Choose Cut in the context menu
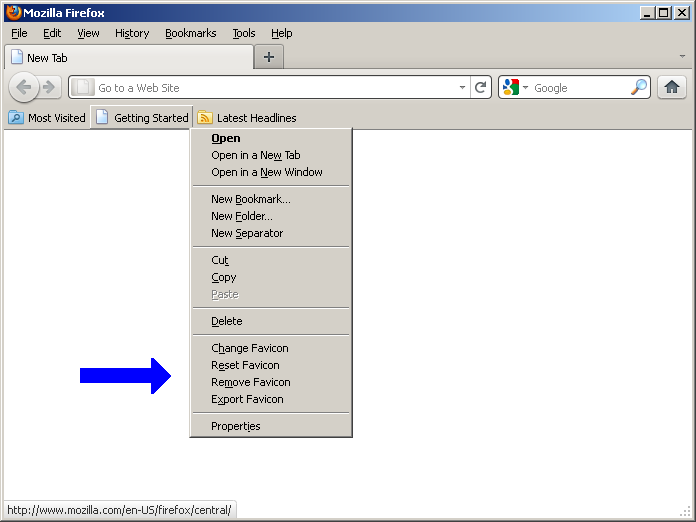The height and width of the screenshot is (522, 696). 271,260
